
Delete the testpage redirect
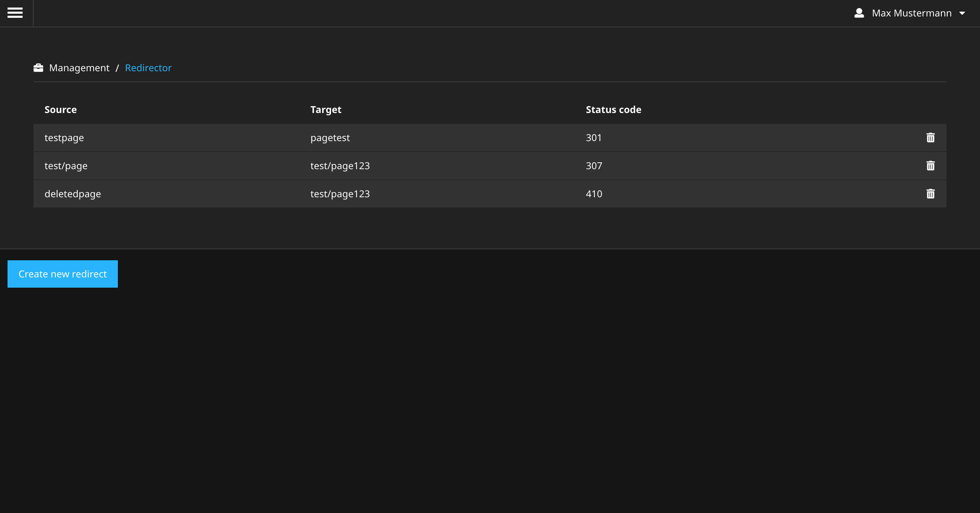point(931,138)
